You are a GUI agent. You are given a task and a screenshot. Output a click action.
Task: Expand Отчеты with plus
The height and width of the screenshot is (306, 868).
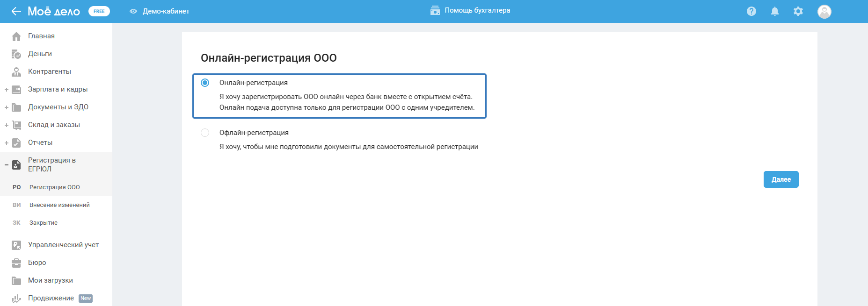6,143
